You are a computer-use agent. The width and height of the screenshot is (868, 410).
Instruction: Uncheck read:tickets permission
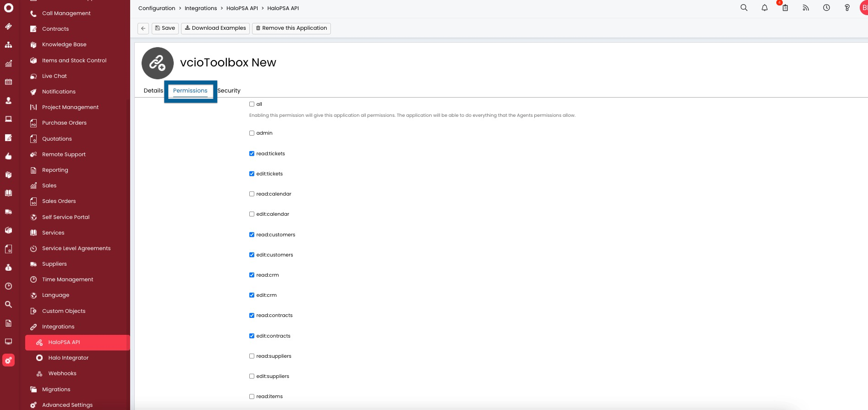(252, 153)
